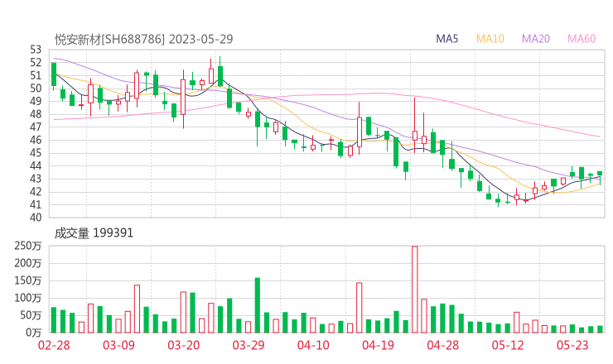Click the 53 price axis label

pos(36,50)
